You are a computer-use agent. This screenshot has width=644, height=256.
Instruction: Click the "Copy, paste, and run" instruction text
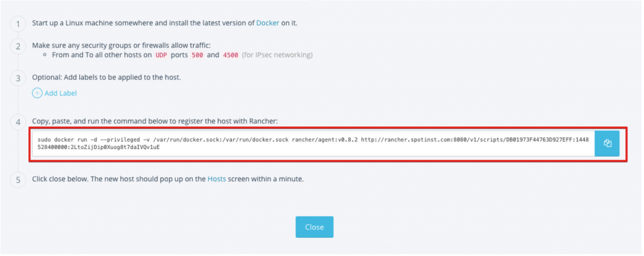pyautogui.click(x=154, y=121)
